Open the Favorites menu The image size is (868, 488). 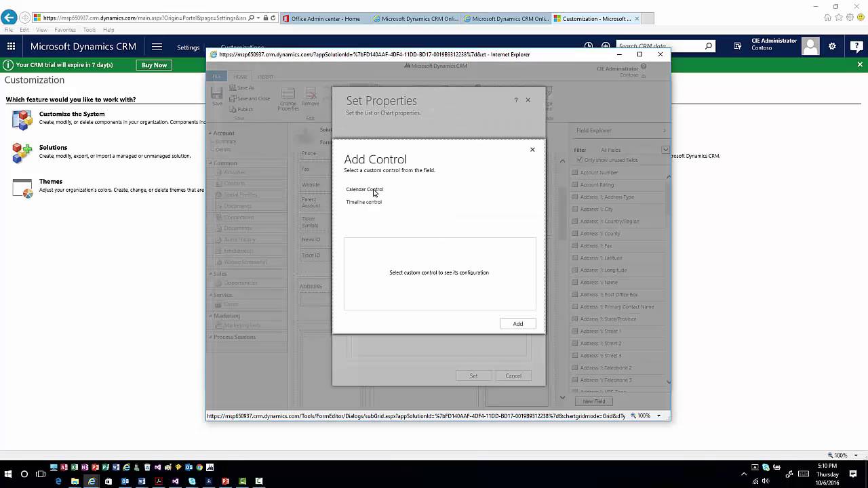click(65, 30)
